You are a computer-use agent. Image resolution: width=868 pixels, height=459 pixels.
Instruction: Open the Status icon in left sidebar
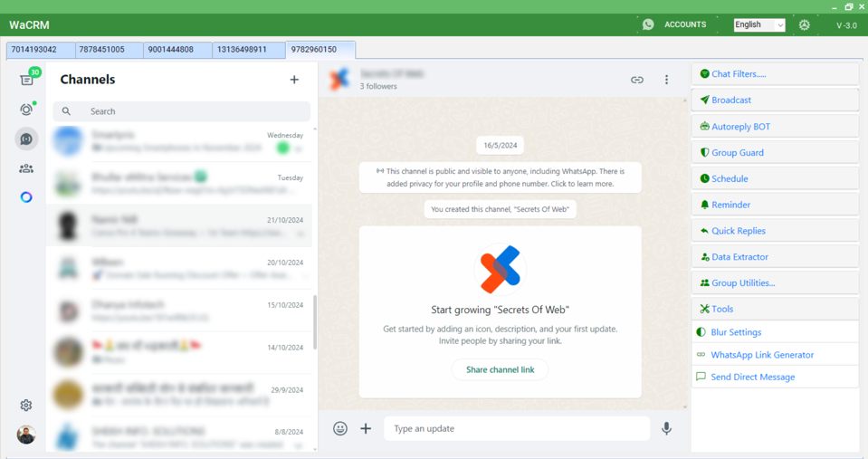click(26, 110)
